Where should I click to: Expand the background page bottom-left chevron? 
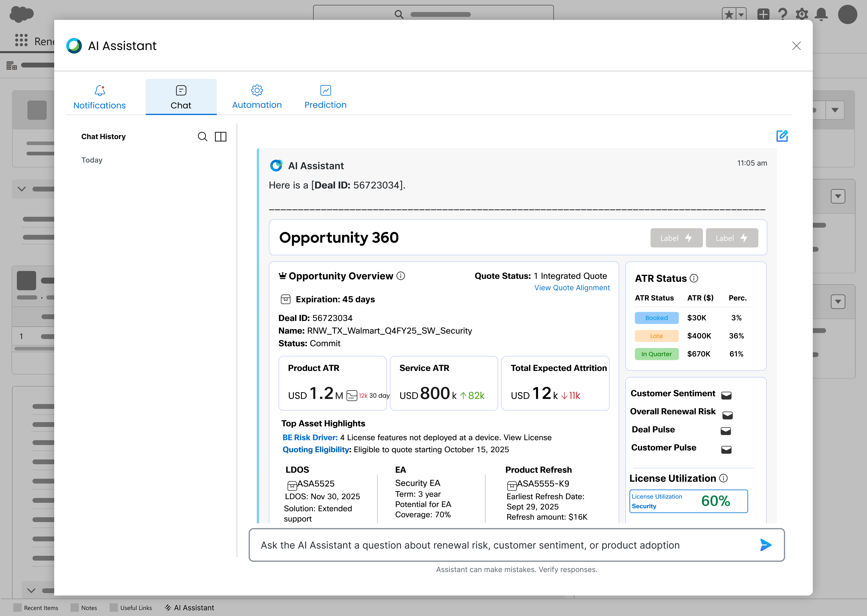(x=32, y=590)
